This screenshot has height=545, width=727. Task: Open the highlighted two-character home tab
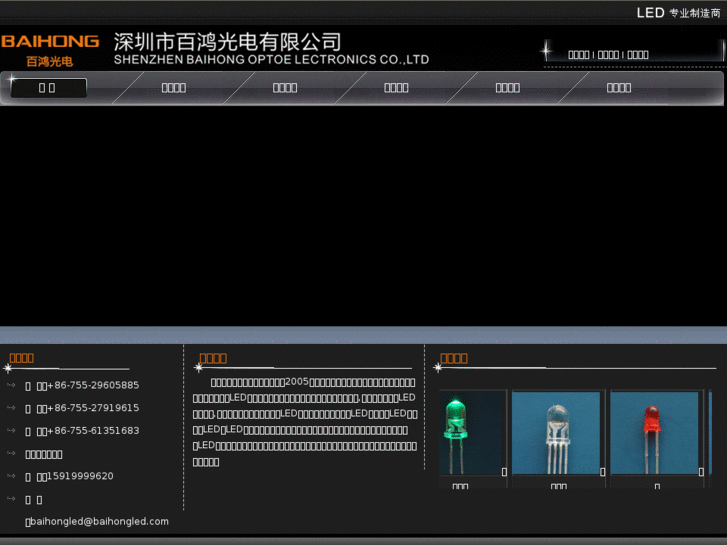[48, 88]
